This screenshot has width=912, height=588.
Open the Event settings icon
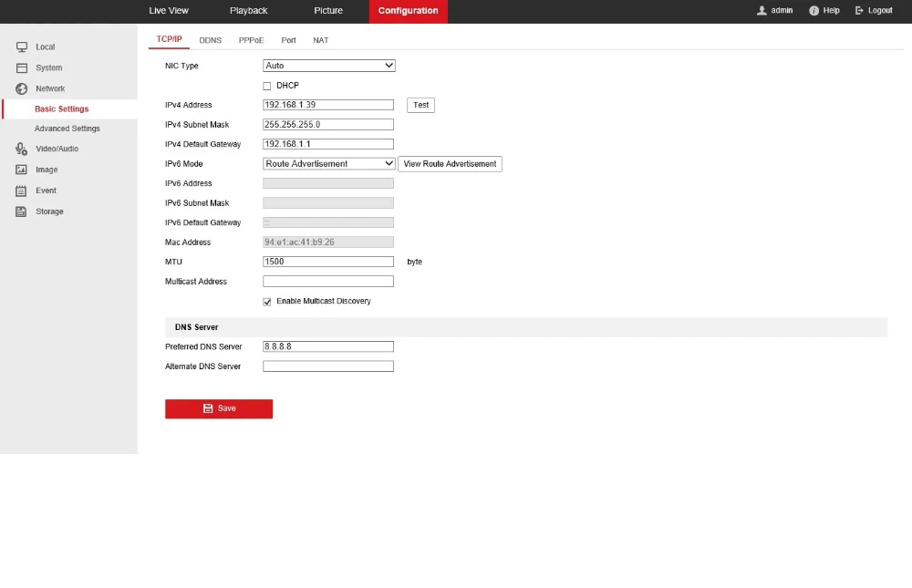click(x=19, y=191)
